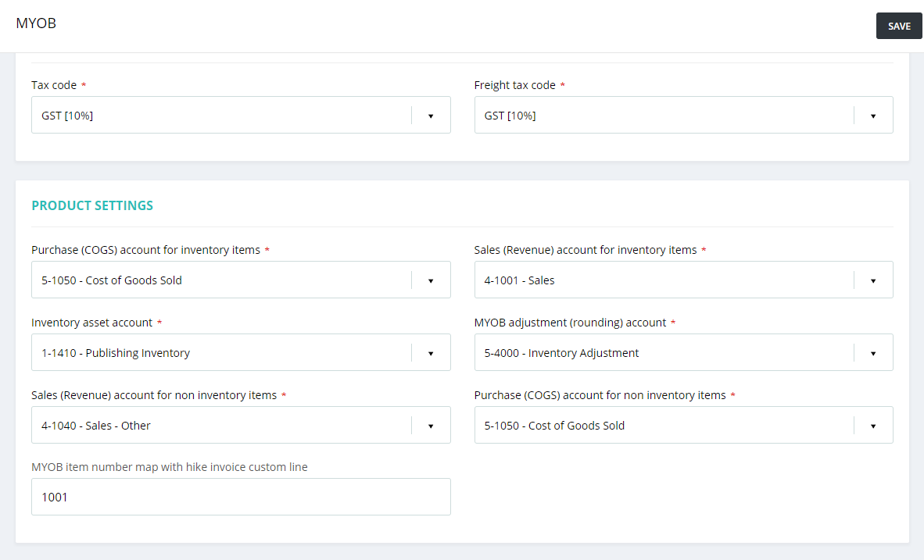924x560 pixels.
Task: Expand Sales (Revenue) account for non inventory items dropdown
Action: (x=241, y=425)
